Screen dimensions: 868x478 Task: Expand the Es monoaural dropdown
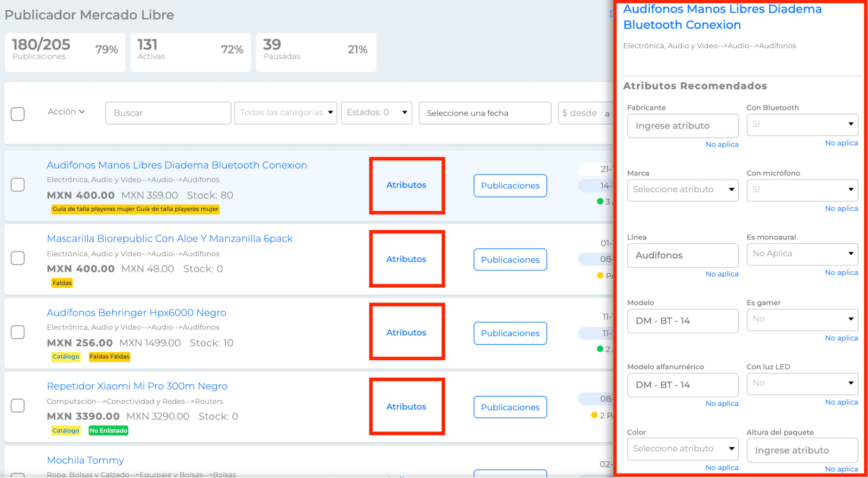[x=802, y=254]
